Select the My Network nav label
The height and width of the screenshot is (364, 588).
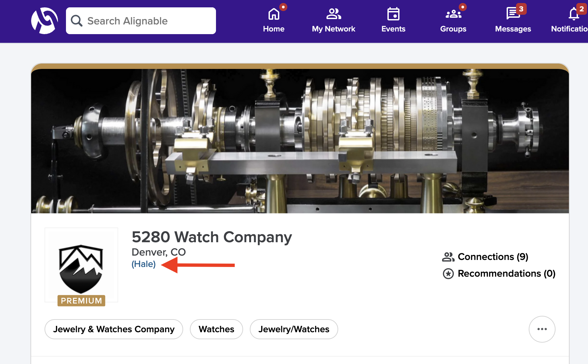[x=334, y=29]
